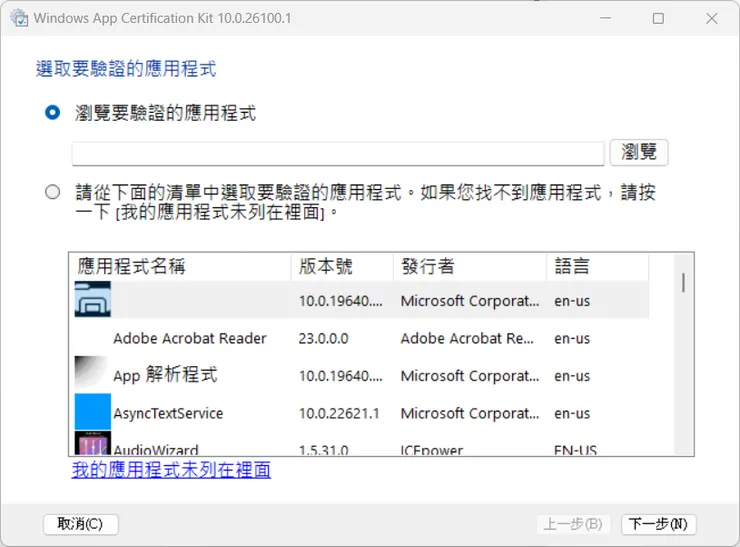
Task: Click Microsoft Corporat... publisher in AsyncTextService row
Action: pyautogui.click(x=470, y=413)
